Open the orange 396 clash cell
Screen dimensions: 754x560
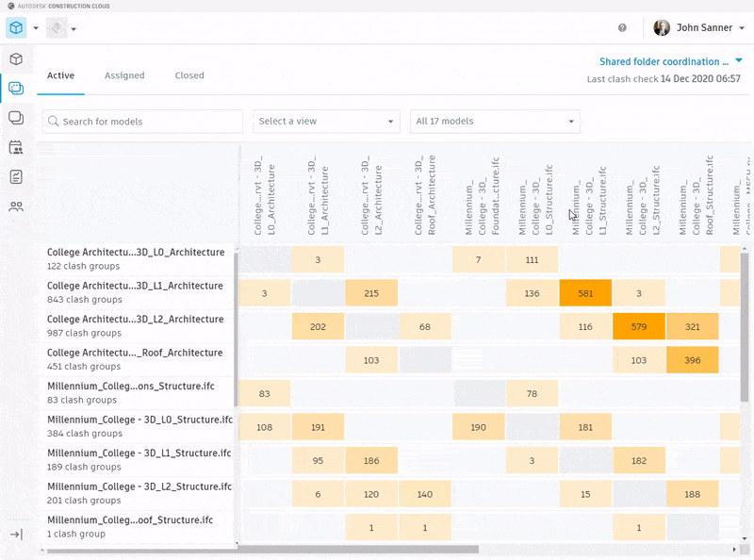click(693, 360)
